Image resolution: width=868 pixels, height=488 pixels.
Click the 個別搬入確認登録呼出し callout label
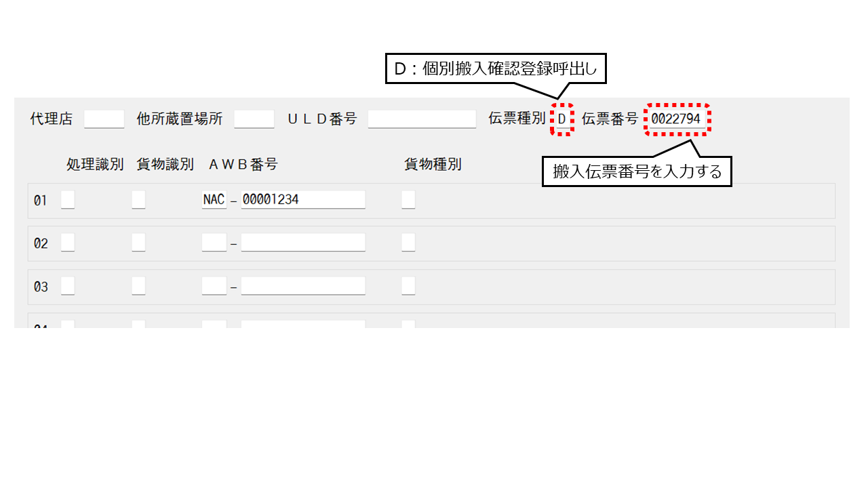[496, 68]
